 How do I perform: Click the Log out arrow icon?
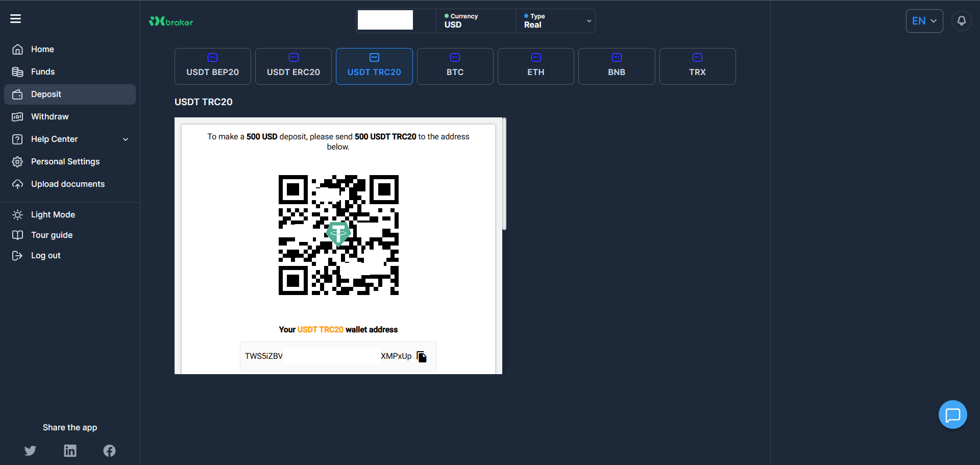(17, 256)
